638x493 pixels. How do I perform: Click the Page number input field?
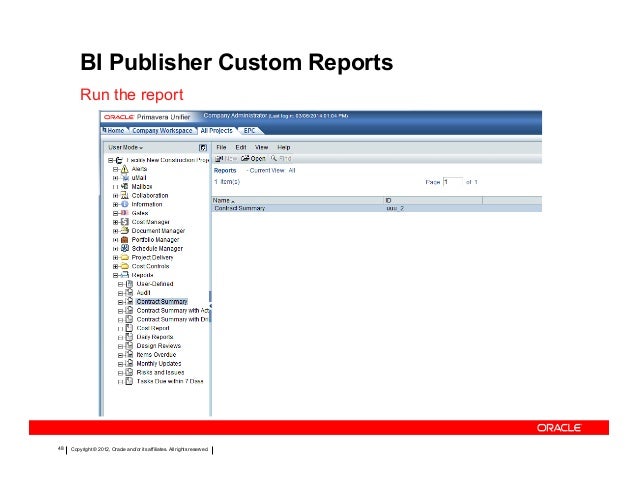tap(453, 182)
